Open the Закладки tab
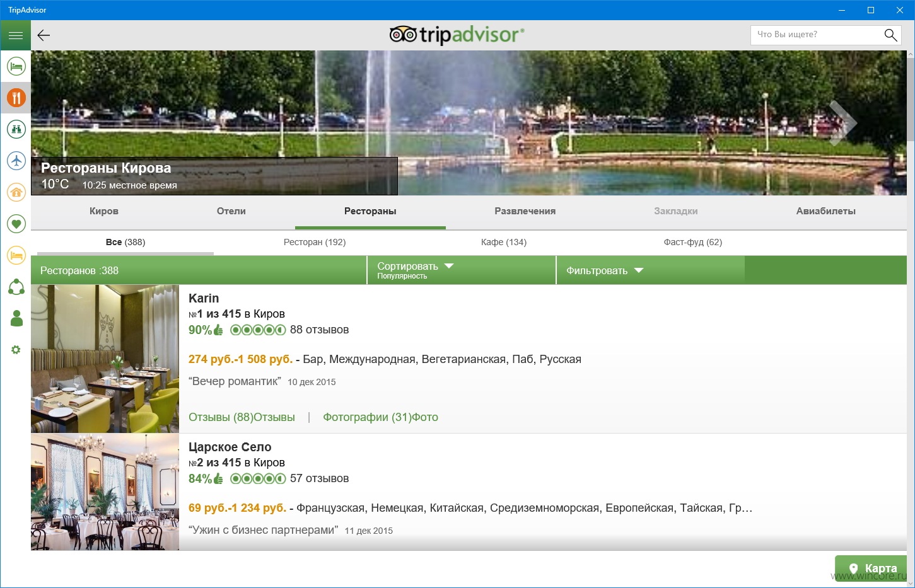Image resolution: width=915 pixels, height=588 pixels. [x=676, y=211]
